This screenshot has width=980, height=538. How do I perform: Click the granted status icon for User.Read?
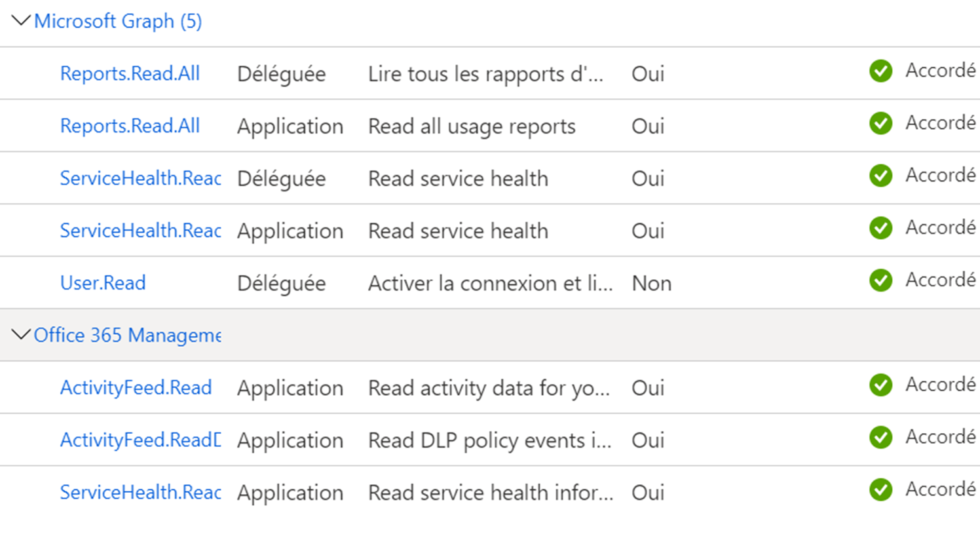coord(880,280)
